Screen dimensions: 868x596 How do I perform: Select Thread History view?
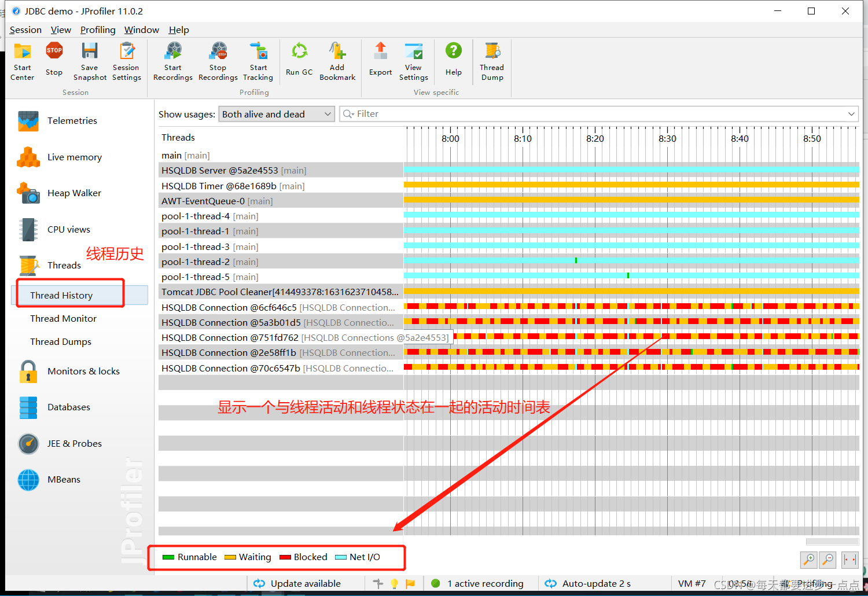click(x=80, y=295)
